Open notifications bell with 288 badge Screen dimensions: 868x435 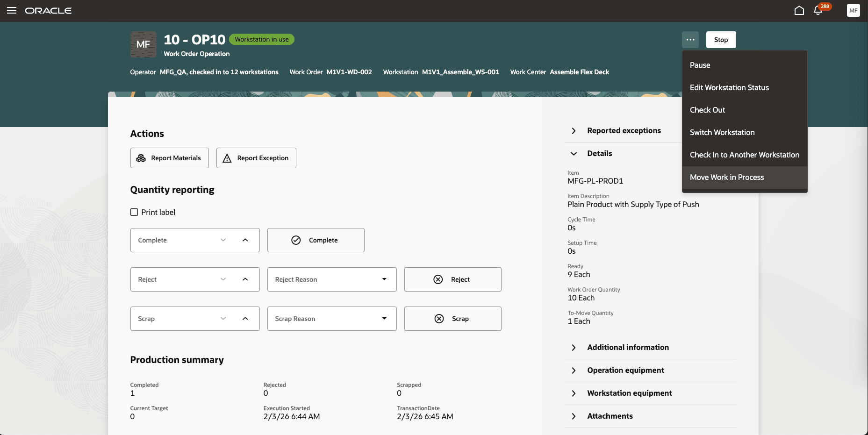[x=818, y=10]
